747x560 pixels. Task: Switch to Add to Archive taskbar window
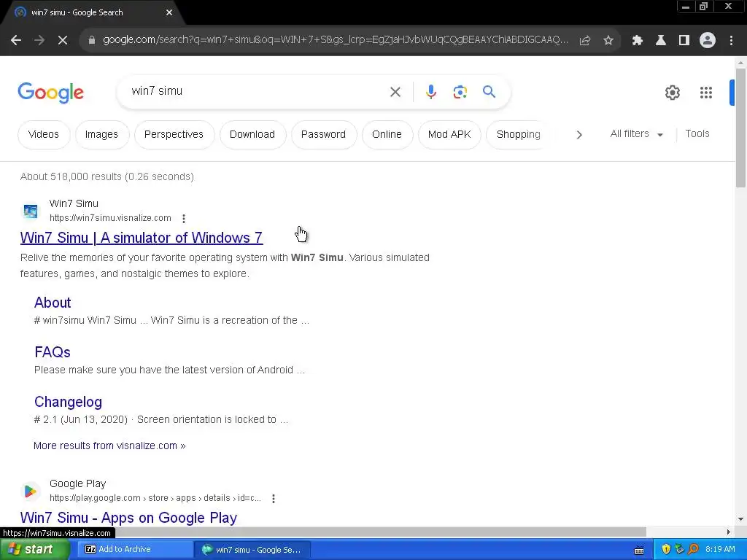click(x=133, y=550)
